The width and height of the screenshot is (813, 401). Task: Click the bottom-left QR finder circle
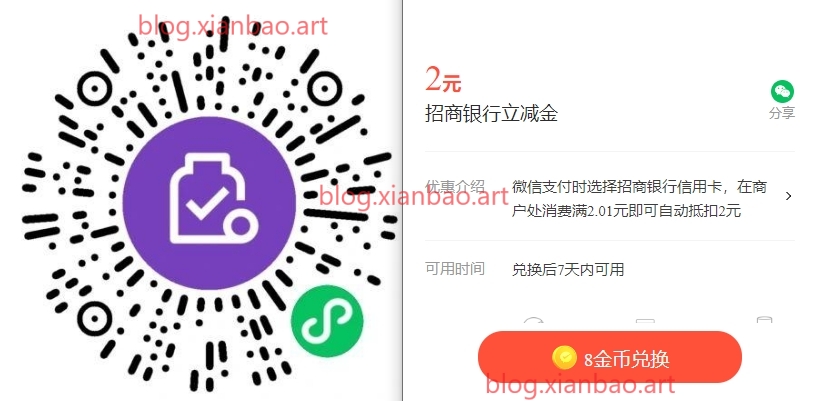tap(94, 319)
